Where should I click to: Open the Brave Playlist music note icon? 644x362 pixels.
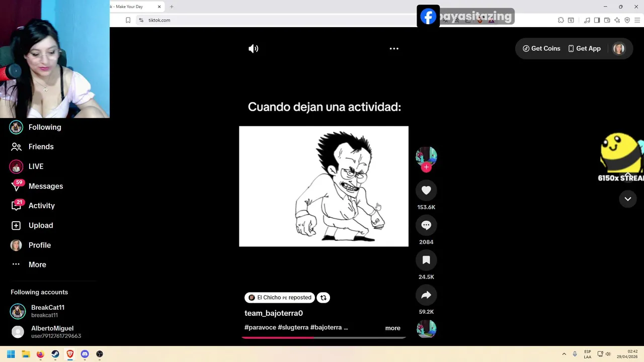587,20
